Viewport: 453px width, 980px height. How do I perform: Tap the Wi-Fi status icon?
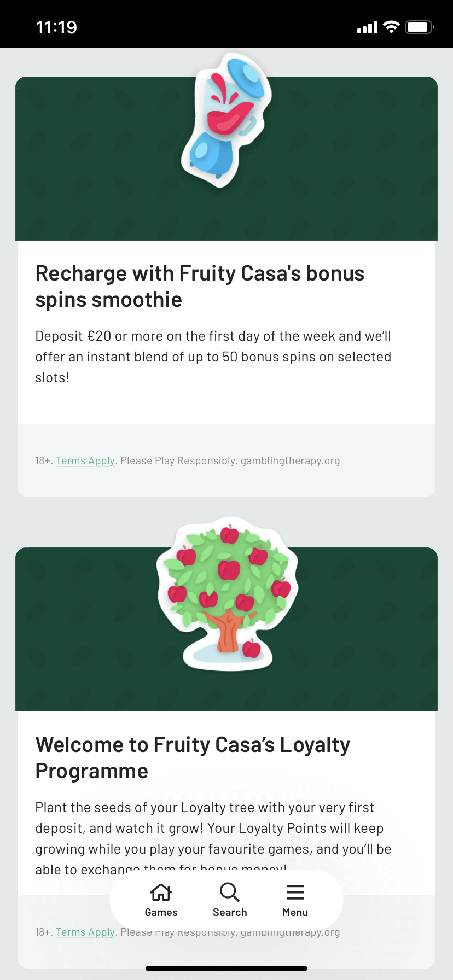click(x=391, y=27)
